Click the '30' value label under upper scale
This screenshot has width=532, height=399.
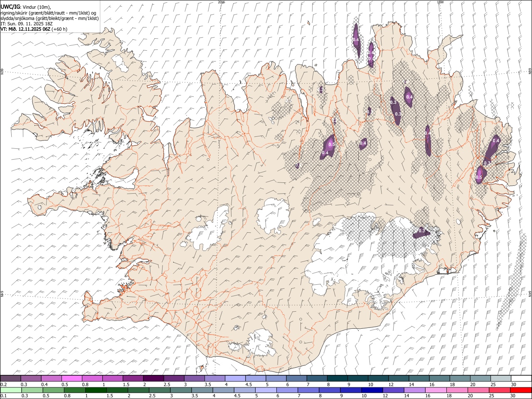click(514, 384)
